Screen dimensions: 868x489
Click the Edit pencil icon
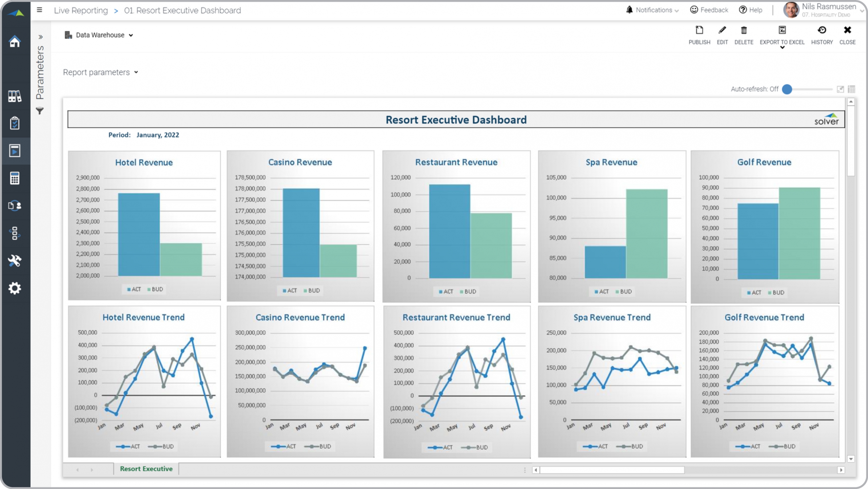click(722, 30)
